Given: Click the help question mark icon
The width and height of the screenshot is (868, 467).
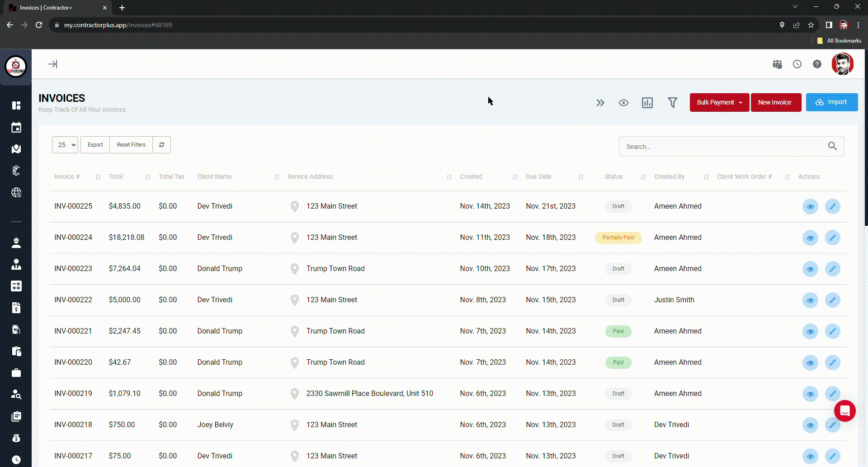Looking at the screenshot, I should [x=817, y=64].
